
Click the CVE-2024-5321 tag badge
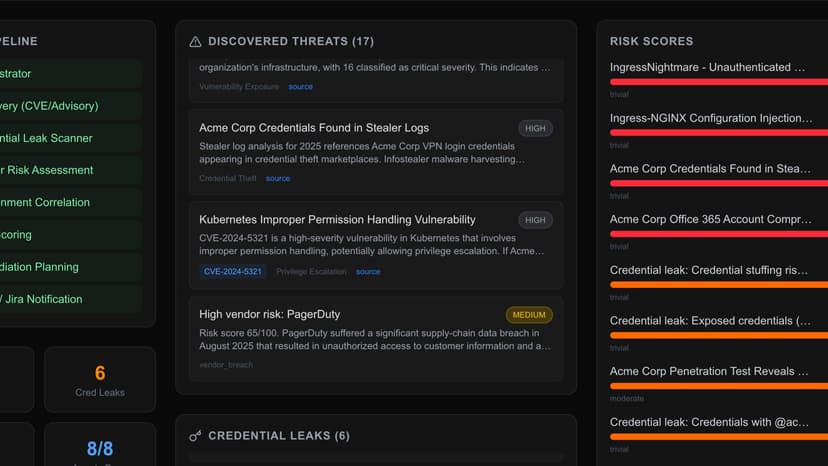click(x=233, y=272)
